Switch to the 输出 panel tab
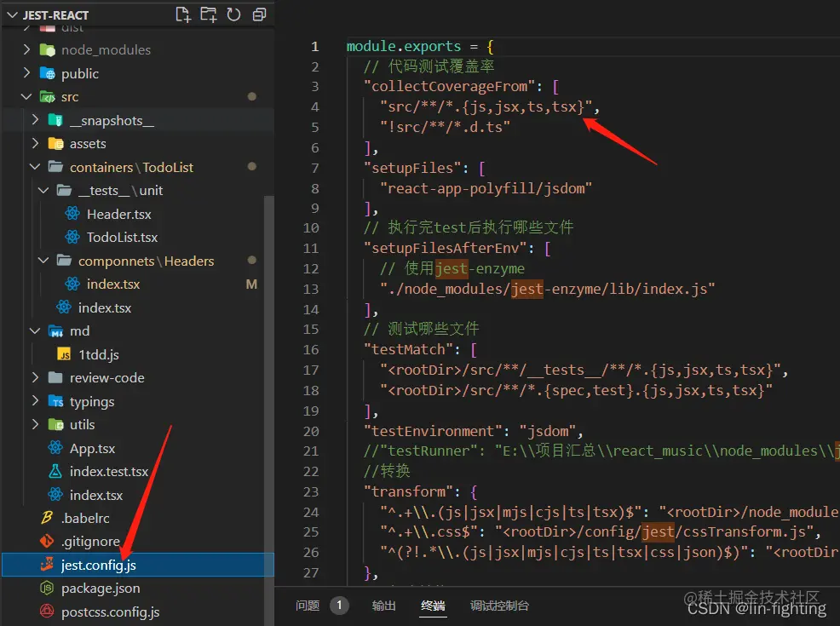Screen dimensions: 840x626 (x=383, y=606)
